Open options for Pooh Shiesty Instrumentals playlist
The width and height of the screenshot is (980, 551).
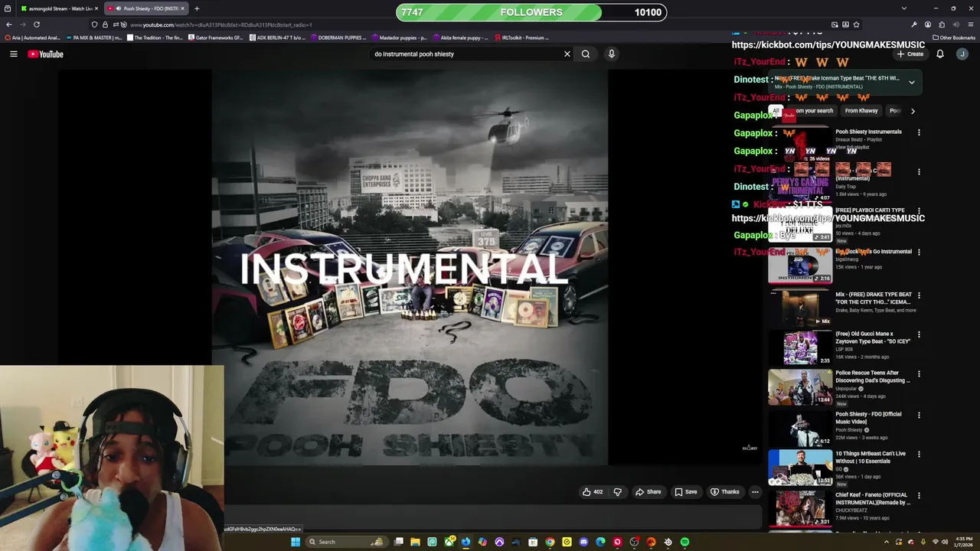point(919,132)
